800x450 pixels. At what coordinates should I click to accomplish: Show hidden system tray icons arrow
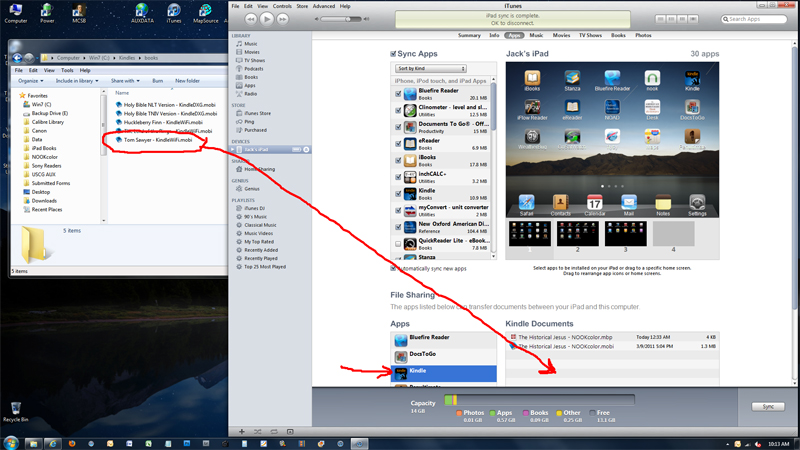[x=728, y=444]
